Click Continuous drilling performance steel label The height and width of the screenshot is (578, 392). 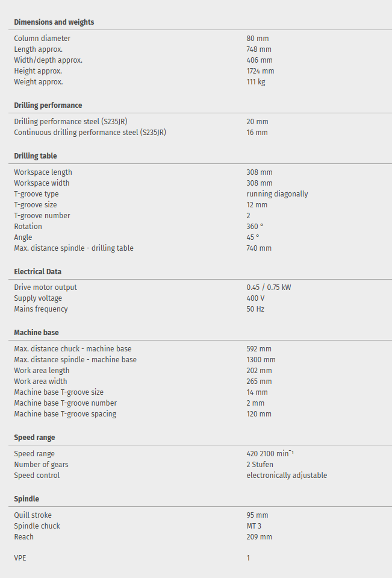(90, 133)
